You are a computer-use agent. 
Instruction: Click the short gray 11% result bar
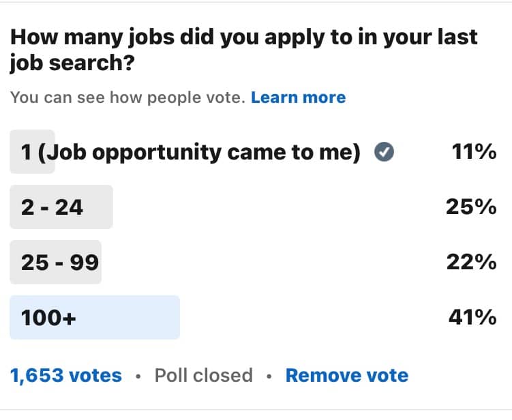32,152
